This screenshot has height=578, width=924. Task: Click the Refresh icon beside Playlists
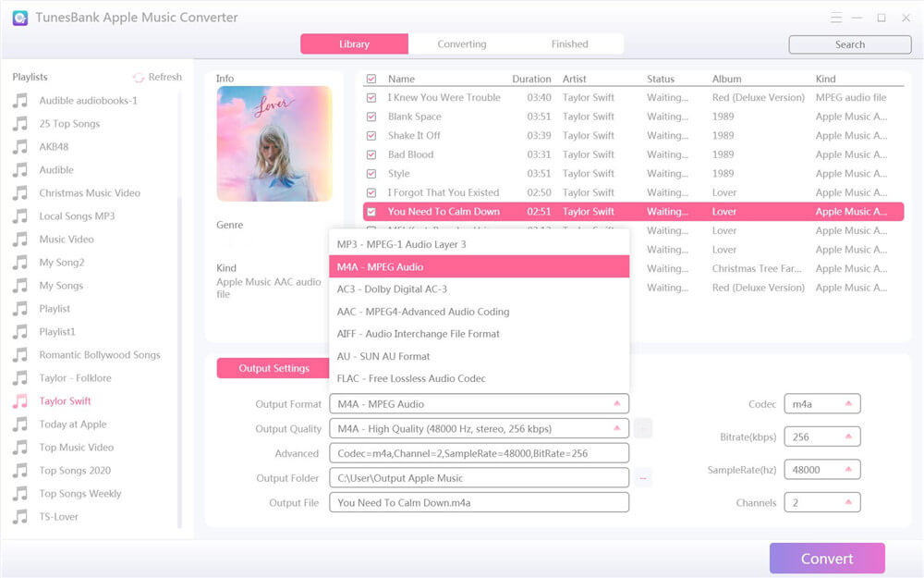click(139, 78)
